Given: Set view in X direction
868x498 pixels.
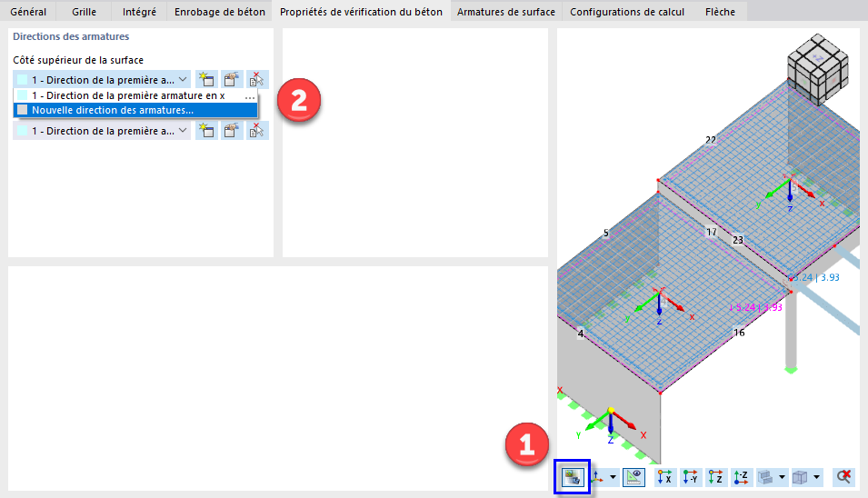Looking at the screenshot, I should 663,476.
